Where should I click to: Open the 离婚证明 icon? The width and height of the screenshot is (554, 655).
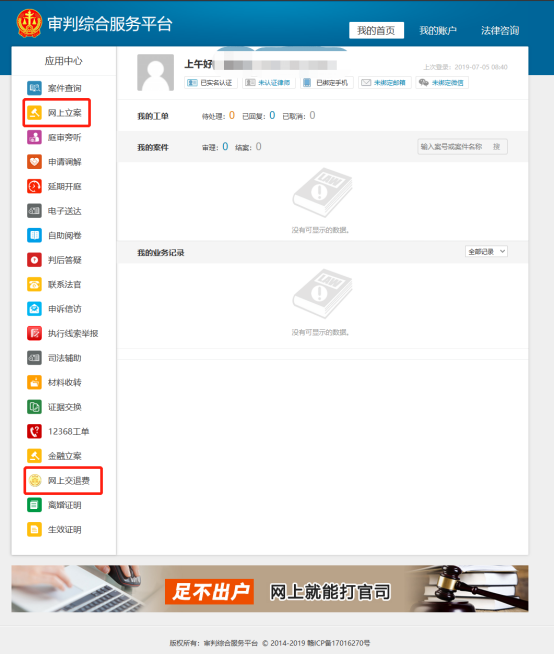34,505
